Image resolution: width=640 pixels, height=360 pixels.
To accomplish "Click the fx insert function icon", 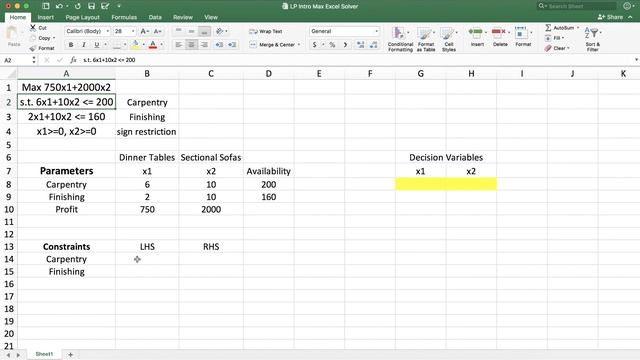I will tap(73, 60).
